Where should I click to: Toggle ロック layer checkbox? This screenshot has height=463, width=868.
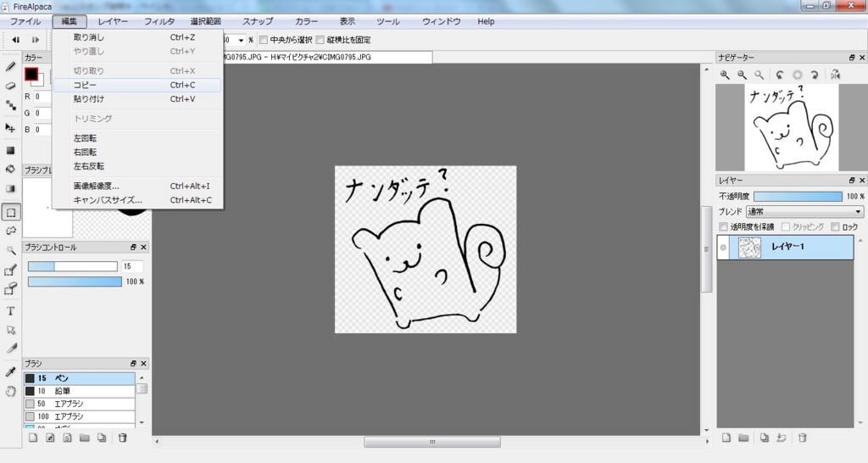pos(835,226)
